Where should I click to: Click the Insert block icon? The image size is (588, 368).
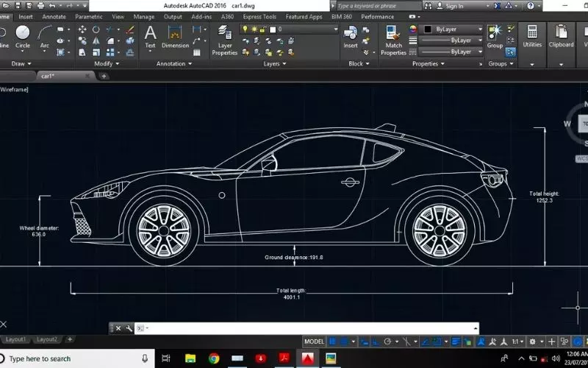(x=351, y=37)
